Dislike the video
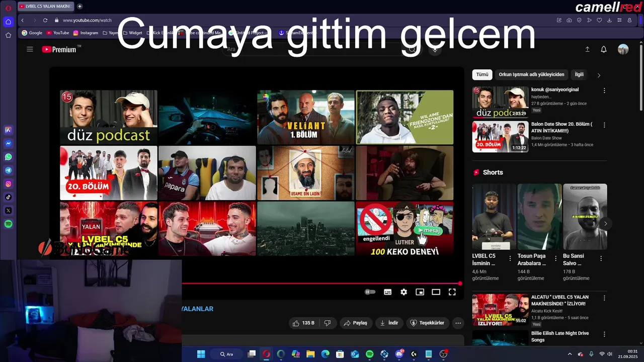This screenshot has height=362, width=644. (x=328, y=323)
